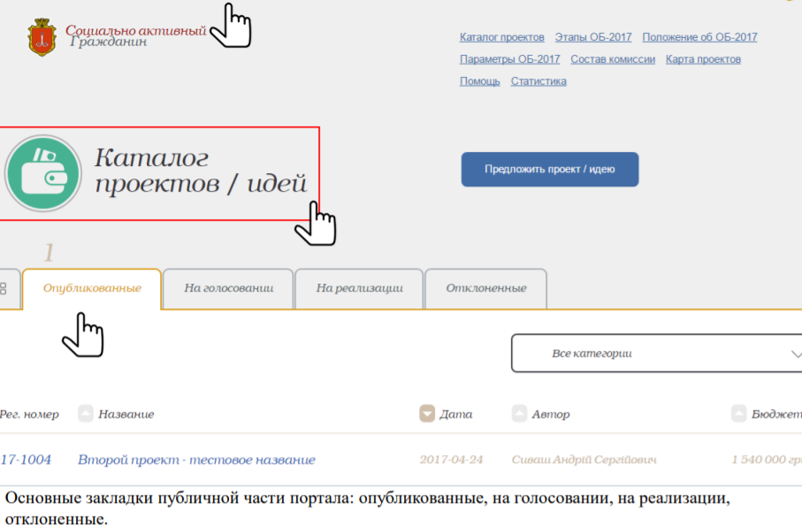802x532 pixels.
Task: Click the green wallet catalog icon
Action: (x=42, y=172)
